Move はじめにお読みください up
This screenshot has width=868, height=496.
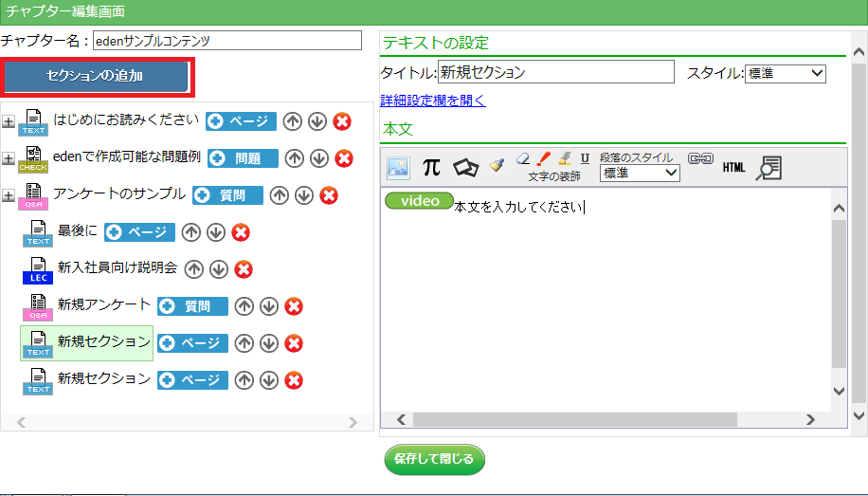pyautogui.click(x=292, y=121)
